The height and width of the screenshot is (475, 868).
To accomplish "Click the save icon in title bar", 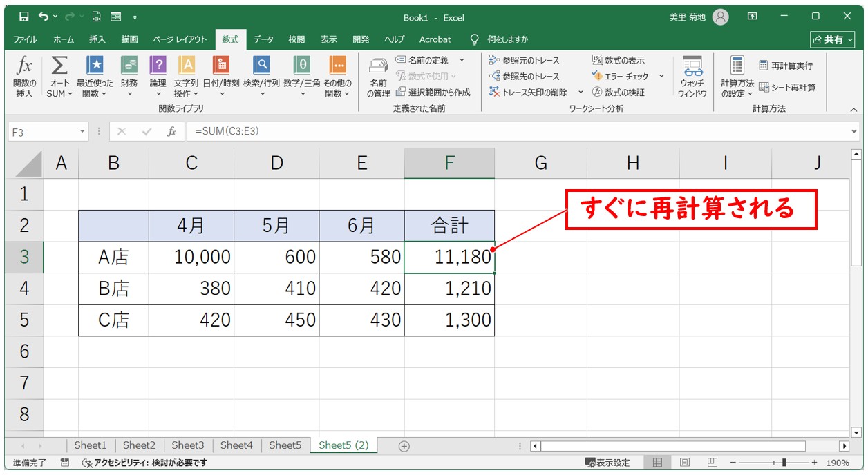I will click(x=24, y=17).
